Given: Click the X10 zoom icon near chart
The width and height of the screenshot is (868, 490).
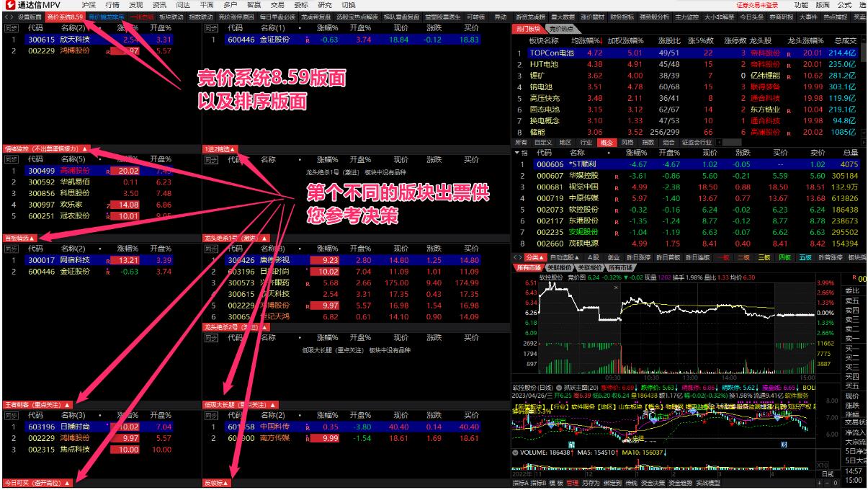Looking at the screenshot, I should click(821, 465).
